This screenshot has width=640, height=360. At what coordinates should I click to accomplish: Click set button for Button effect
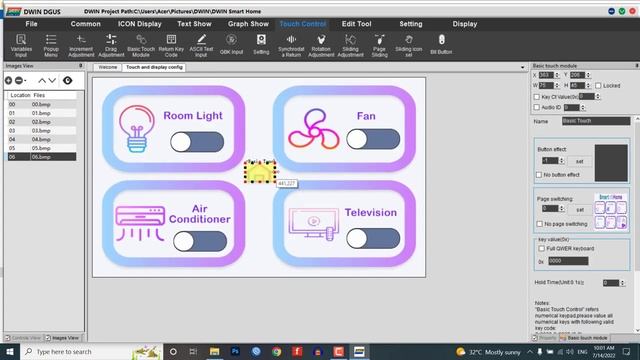tap(579, 162)
